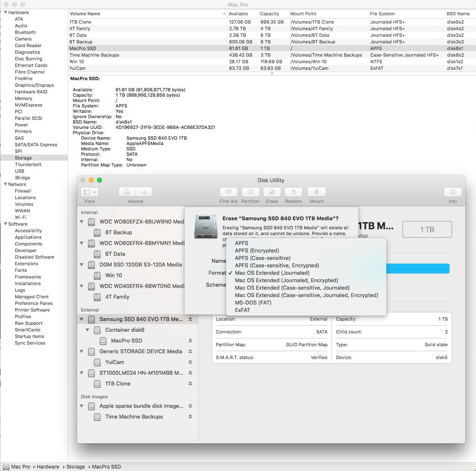Click the Mac Pro icon in path bar
Image resolution: width=476 pixels, height=471 pixels.
point(6,467)
